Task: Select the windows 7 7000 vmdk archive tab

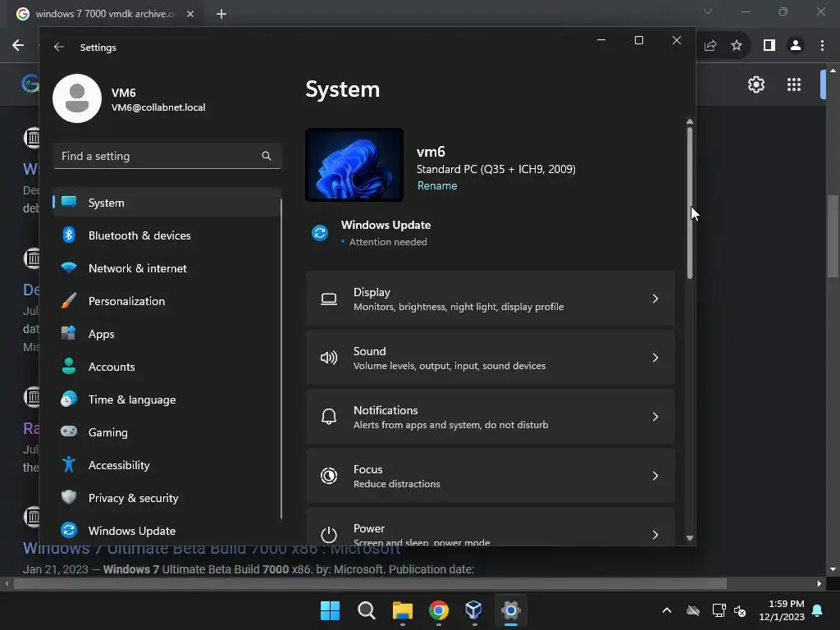Action: tap(104, 14)
